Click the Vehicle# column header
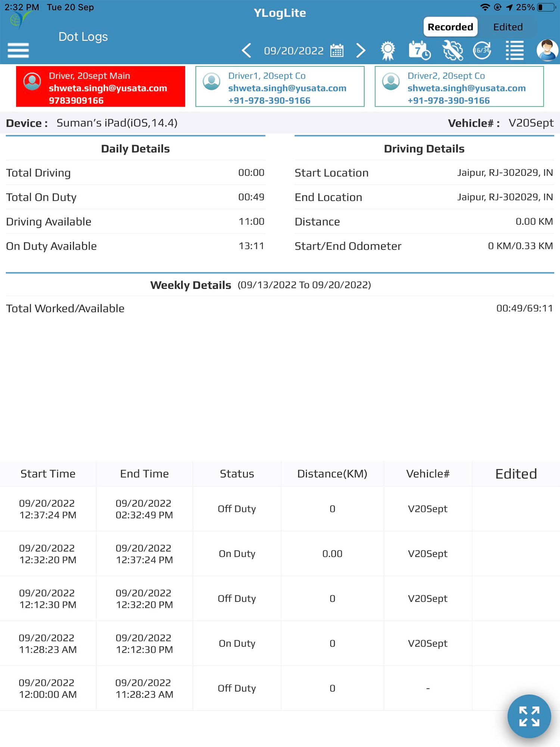The height and width of the screenshot is (747, 560). coord(428,474)
